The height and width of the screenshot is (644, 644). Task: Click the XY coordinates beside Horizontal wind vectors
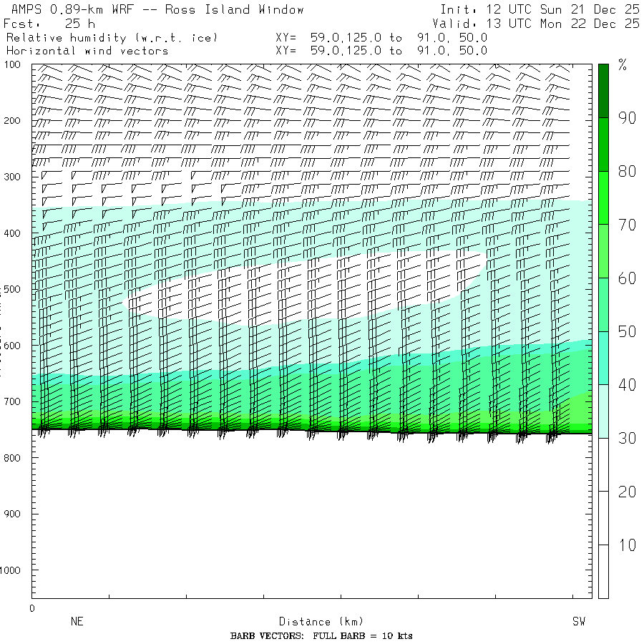pos(381,51)
